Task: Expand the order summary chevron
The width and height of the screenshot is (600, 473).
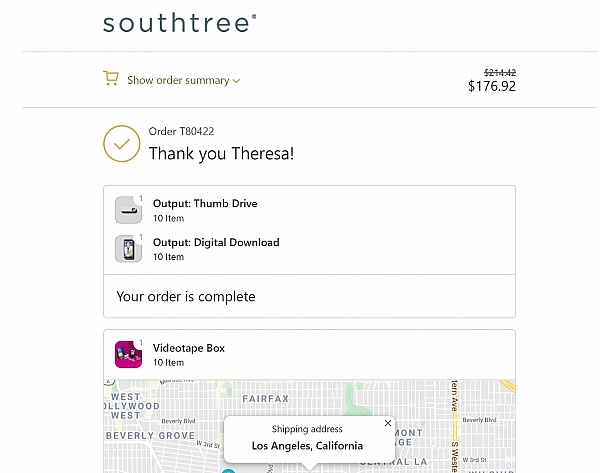Action: tap(237, 81)
